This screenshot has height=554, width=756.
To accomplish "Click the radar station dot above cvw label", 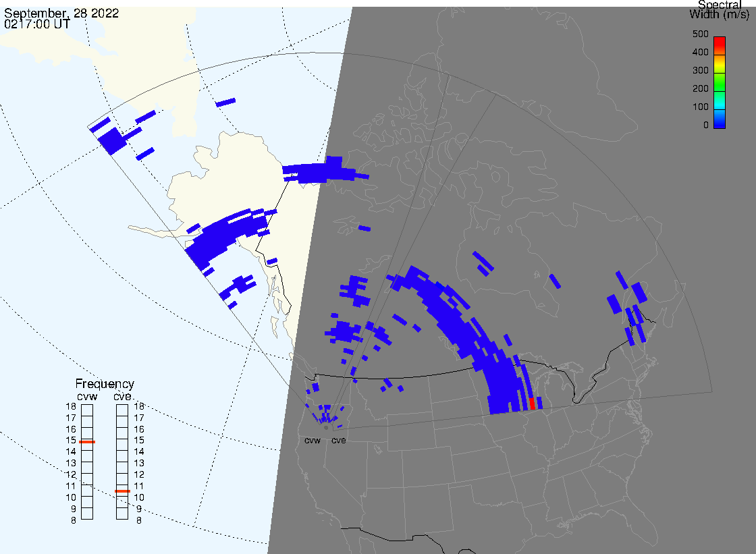I will click(326, 428).
